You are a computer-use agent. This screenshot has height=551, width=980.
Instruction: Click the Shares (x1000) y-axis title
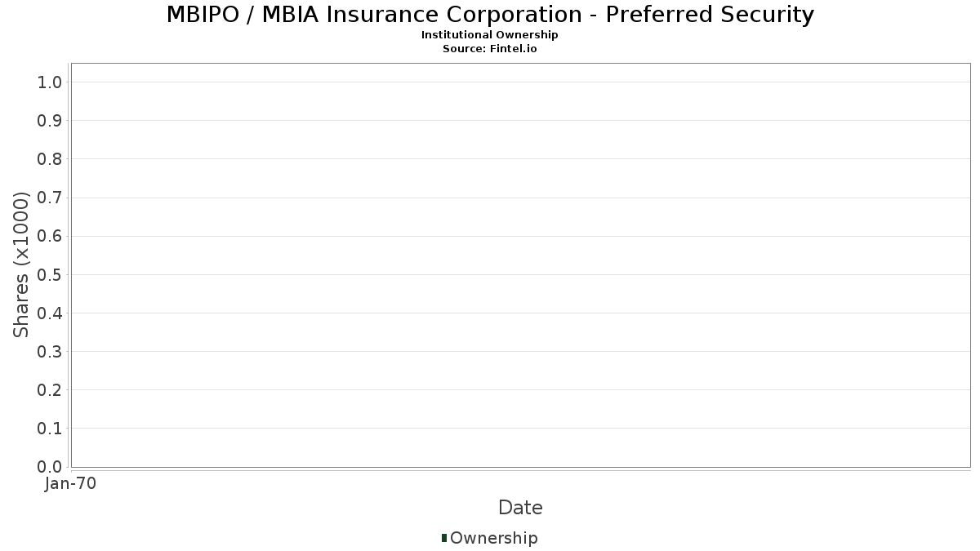(21, 264)
